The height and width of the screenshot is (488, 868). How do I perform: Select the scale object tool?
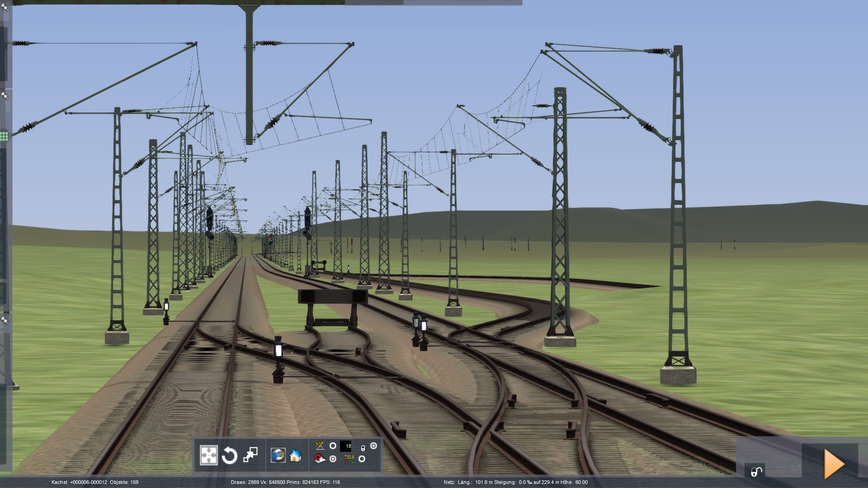pos(250,455)
